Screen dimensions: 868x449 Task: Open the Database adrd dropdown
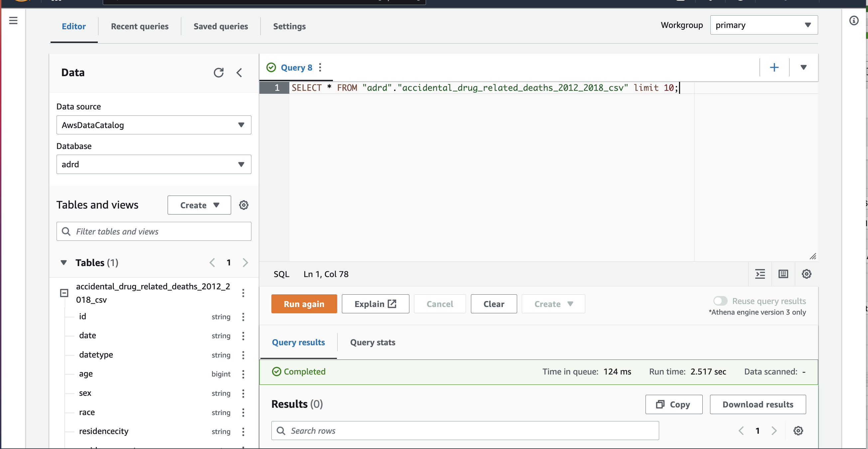[154, 164]
